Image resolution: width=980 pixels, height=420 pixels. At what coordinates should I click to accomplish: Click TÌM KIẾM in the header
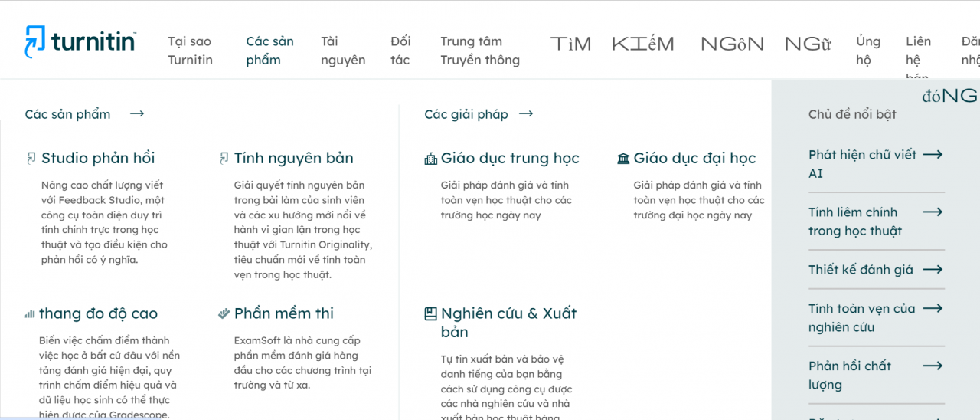click(612, 44)
